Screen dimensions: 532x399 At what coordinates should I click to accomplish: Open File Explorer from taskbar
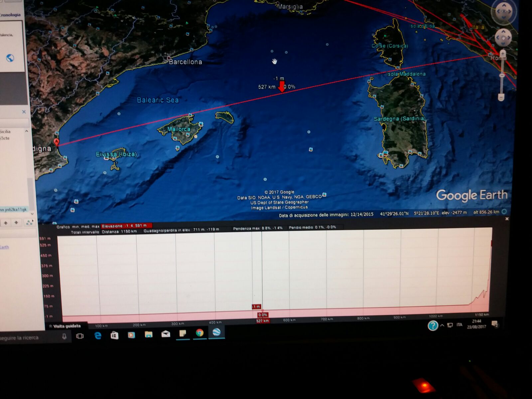pyautogui.click(x=149, y=334)
